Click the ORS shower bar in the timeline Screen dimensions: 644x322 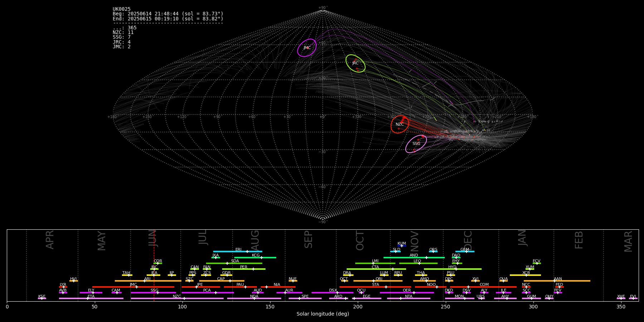point(433,252)
